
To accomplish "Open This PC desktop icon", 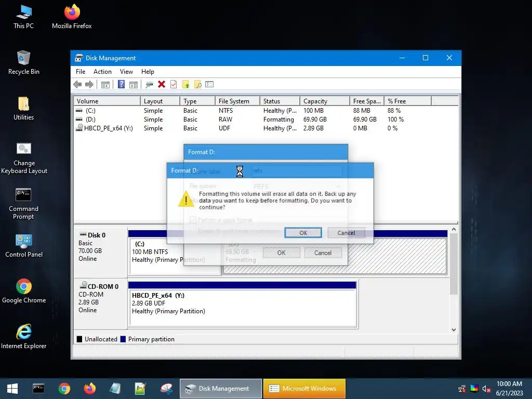I will [x=23, y=17].
